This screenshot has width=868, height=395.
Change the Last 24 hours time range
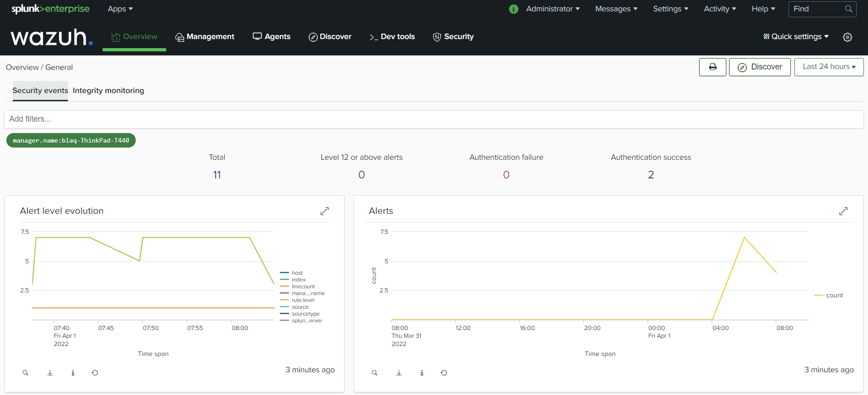coord(829,67)
